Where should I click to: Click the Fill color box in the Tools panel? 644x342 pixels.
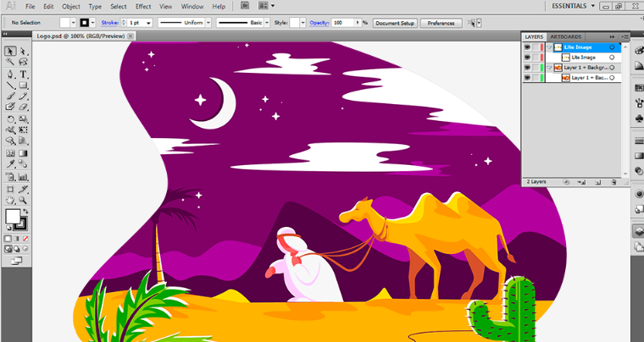tap(13, 216)
